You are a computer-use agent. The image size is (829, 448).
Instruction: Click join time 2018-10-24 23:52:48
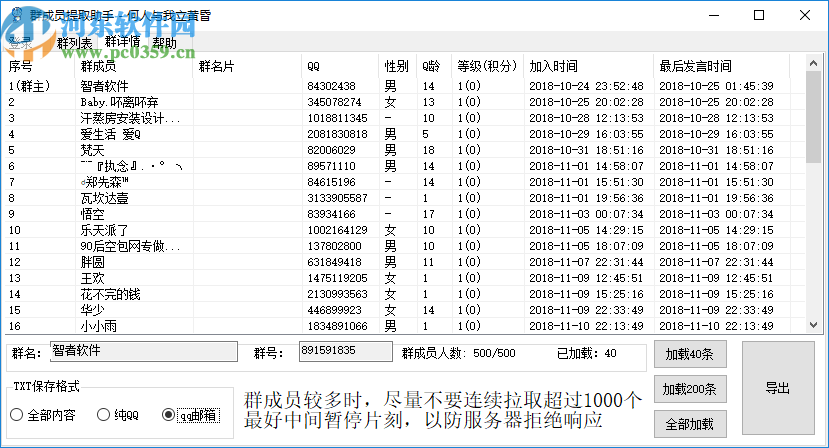point(586,86)
